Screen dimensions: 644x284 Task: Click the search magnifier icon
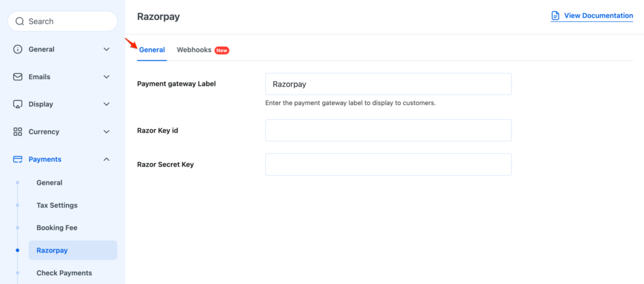(x=20, y=21)
